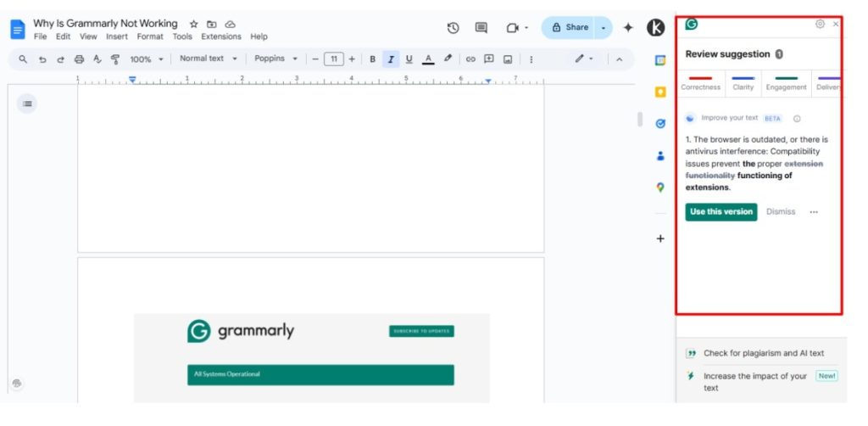Viewport: 868px width, 426px height.
Task: Open the File menu
Action: click(x=40, y=36)
